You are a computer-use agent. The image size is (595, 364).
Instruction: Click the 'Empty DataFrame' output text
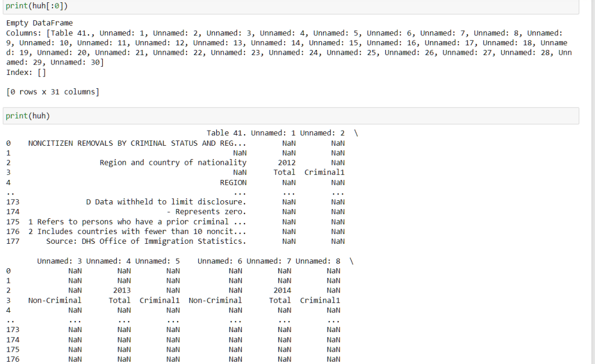tap(40, 23)
